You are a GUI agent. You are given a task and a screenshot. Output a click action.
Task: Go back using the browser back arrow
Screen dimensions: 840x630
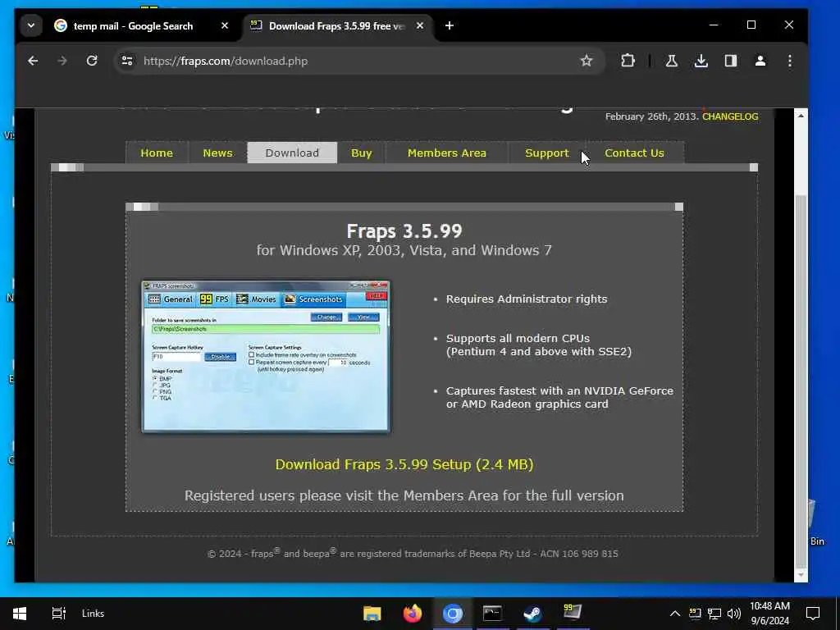pyautogui.click(x=33, y=61)
